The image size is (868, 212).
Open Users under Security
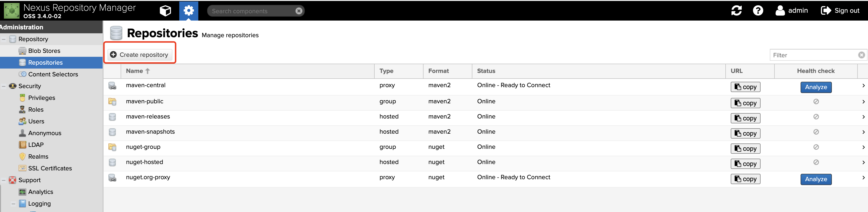coord(36,121)
